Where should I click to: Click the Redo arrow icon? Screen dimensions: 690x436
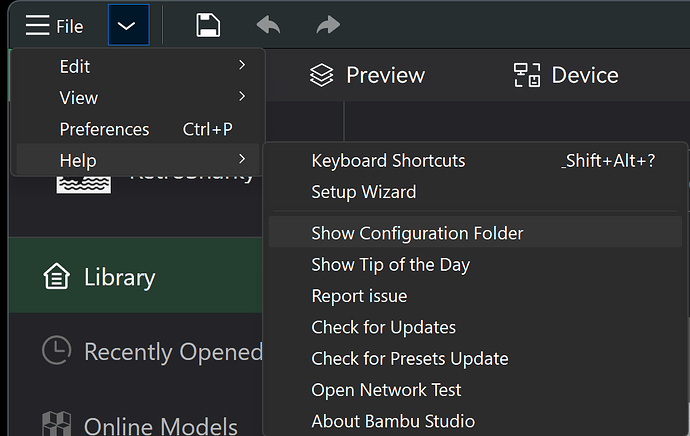328,25
